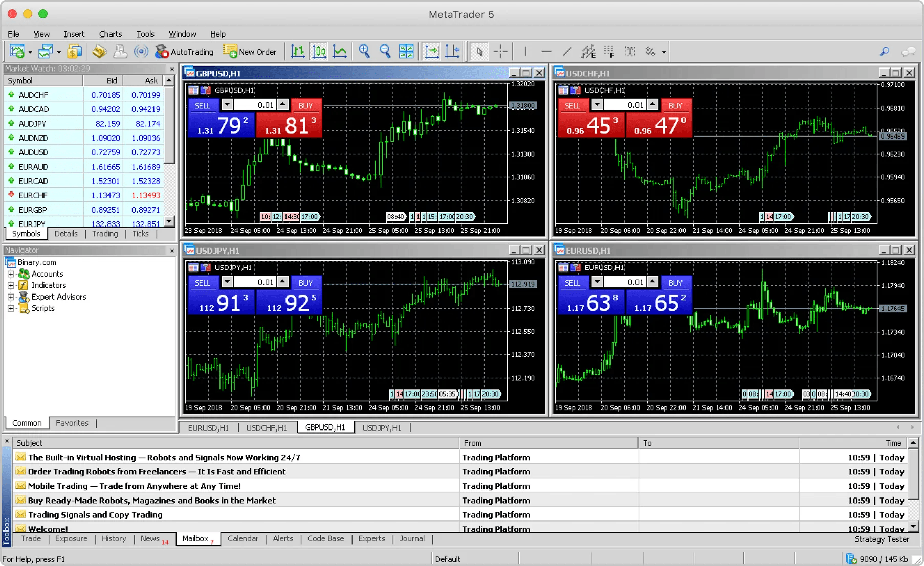Open the Journal toolbox tab
This screenshot has width=924, height=566.
412,539
